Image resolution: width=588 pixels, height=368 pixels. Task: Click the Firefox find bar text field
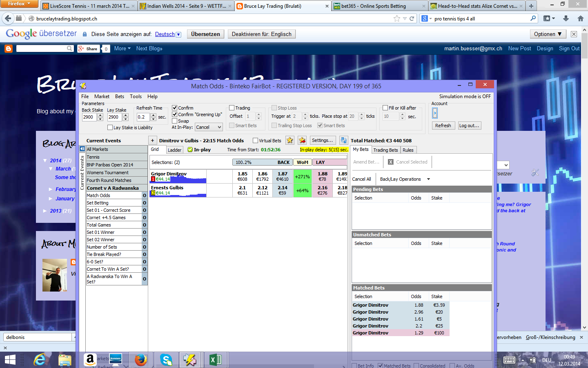38,337
